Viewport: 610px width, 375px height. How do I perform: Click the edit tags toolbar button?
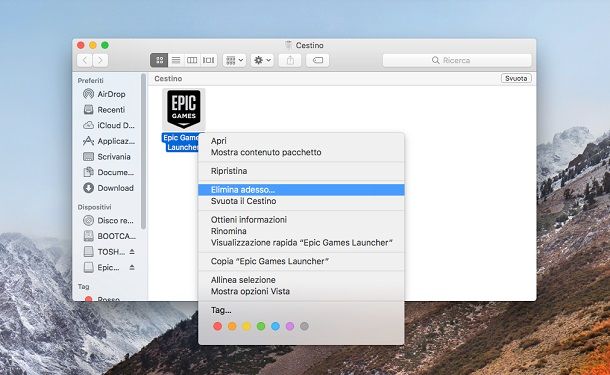coord(317,60)
